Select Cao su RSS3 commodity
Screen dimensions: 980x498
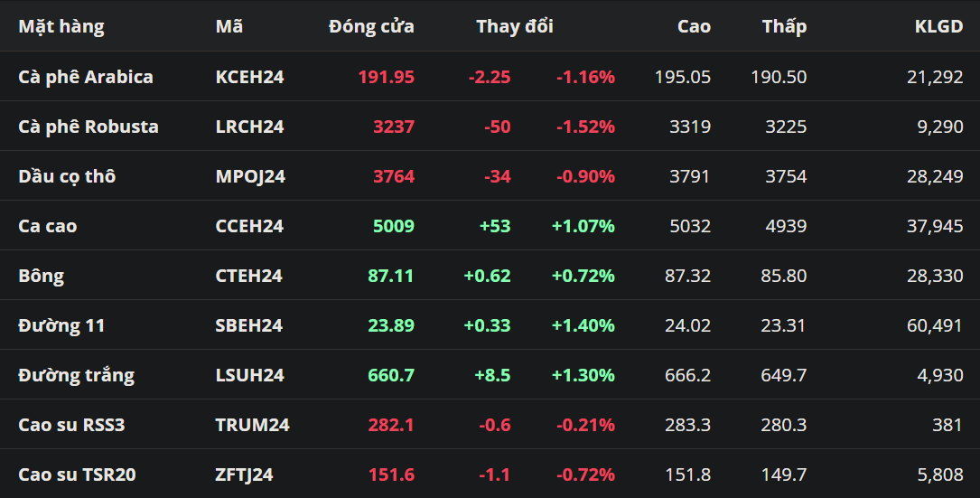point(71,425)
